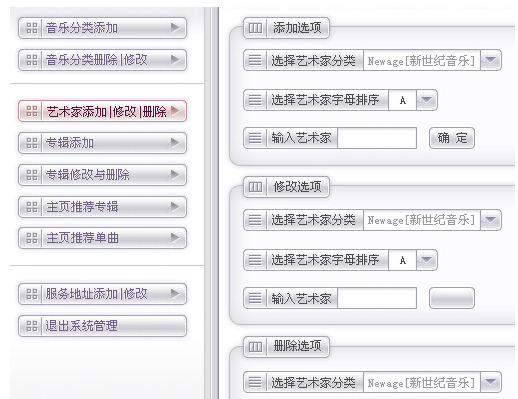Click letter A value in 修改选项
The width and height of the screenshot is (518, 399).
point(403,260)
